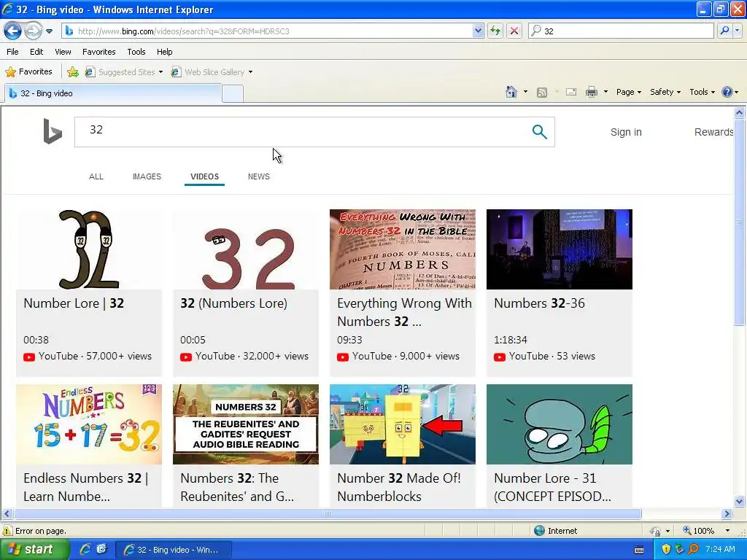This screenshot has height=560, width=747.
Task: Open the command bar Tools menu
Action: click(x=703, y=92)
